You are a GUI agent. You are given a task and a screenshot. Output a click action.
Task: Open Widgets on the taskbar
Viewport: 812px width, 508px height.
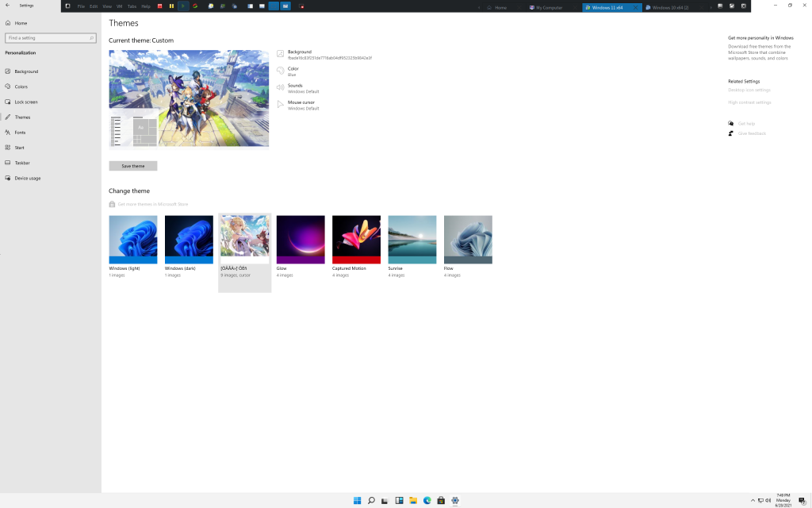pyautogui.click(x=400, y=500)
